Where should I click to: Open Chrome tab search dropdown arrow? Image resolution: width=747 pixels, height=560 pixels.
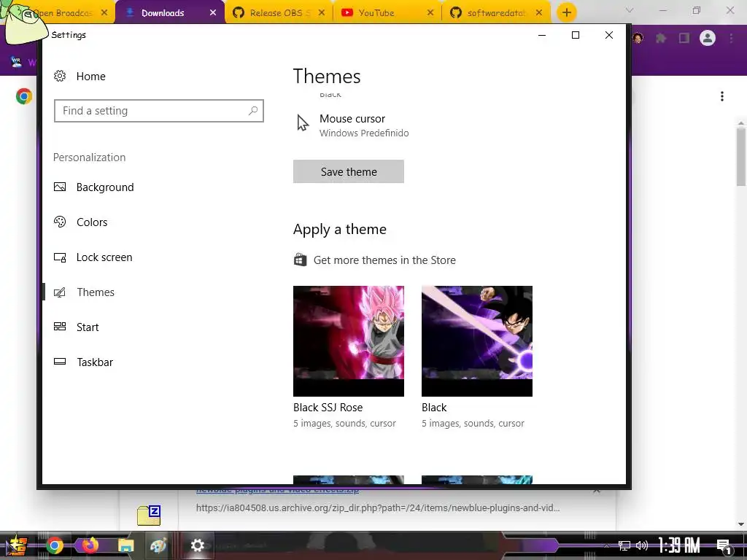tap(630, 10)
